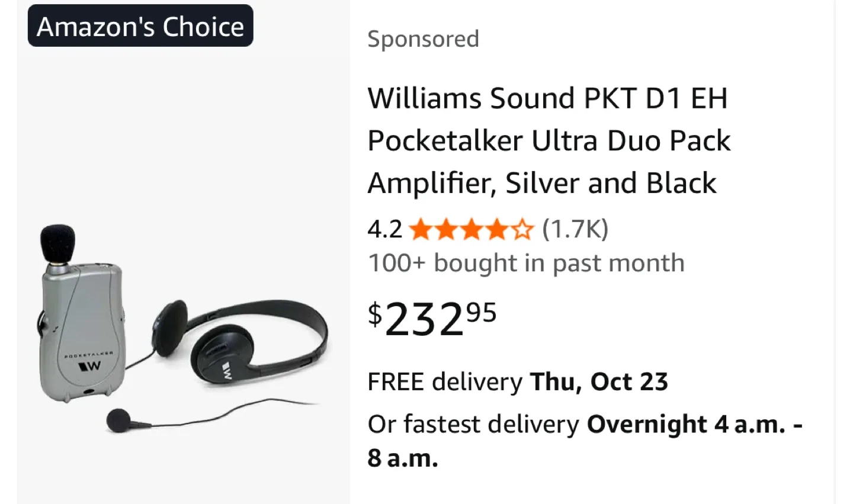Click the middle third rating star
The width and height of the screenshot is (853, 504).
pos(472,229)
